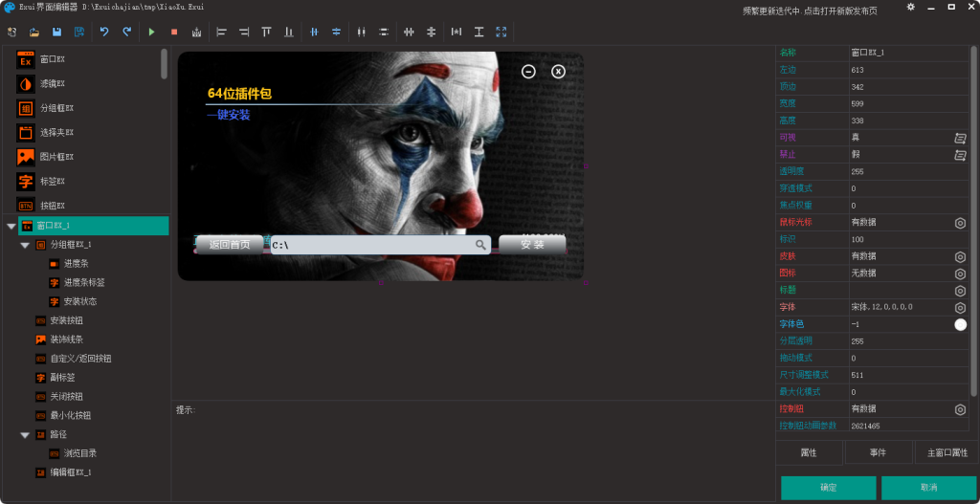Open the 标题 editor icon

pyautogui.click(x=960, y=291)
